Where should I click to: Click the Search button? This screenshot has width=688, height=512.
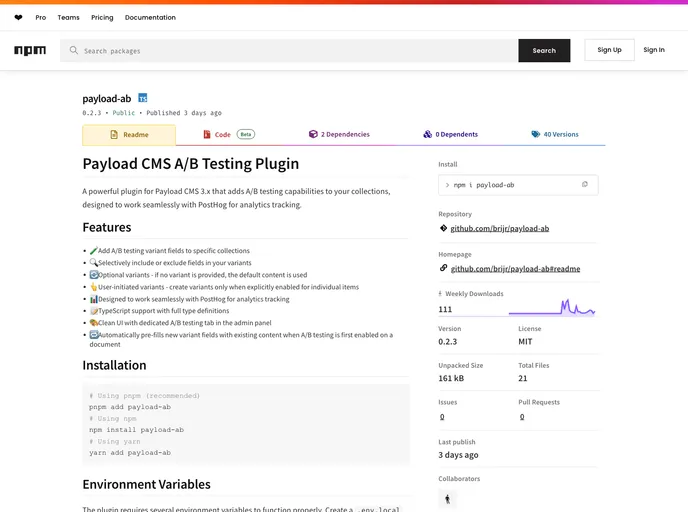coord(544,50)
